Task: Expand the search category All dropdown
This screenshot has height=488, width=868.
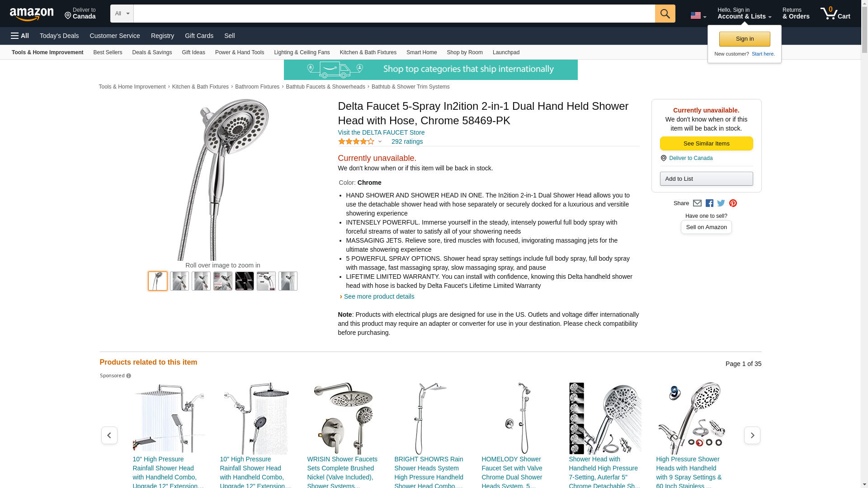Action: tap(122, 14)
